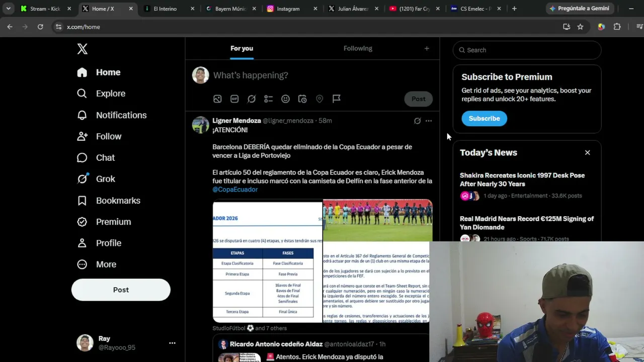Open Ligner Mendoza's avatar picture

coord(201,125)
